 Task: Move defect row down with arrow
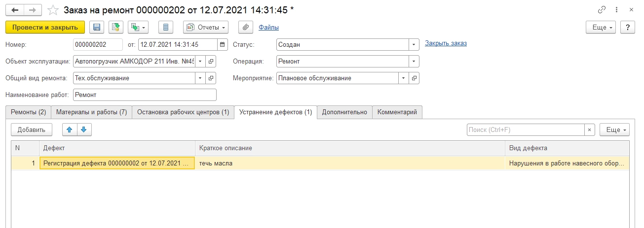(x=84, y=130)
